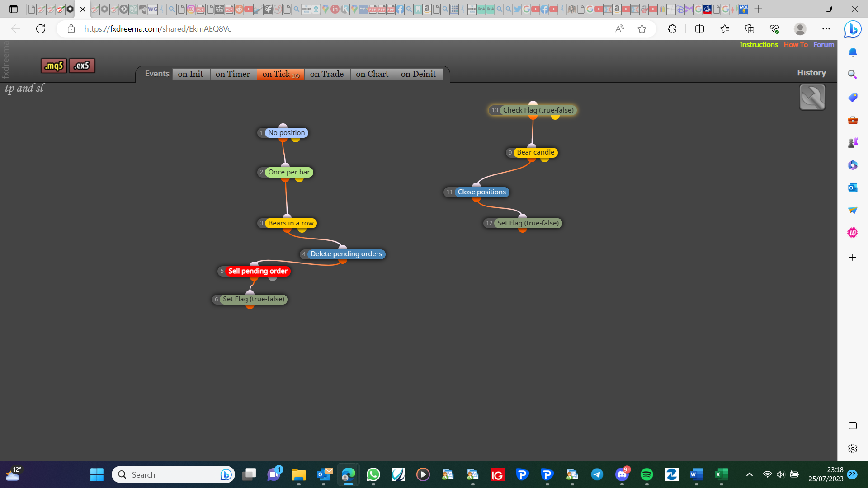The image size is (868, 488).
Task: Open the History panel
Action: point(811,73)
